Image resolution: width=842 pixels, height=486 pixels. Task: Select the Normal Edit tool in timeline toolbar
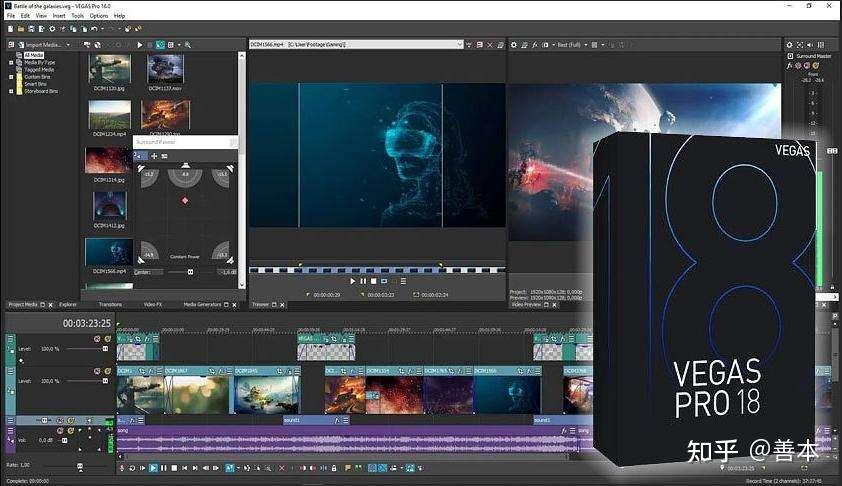[229, 468]
